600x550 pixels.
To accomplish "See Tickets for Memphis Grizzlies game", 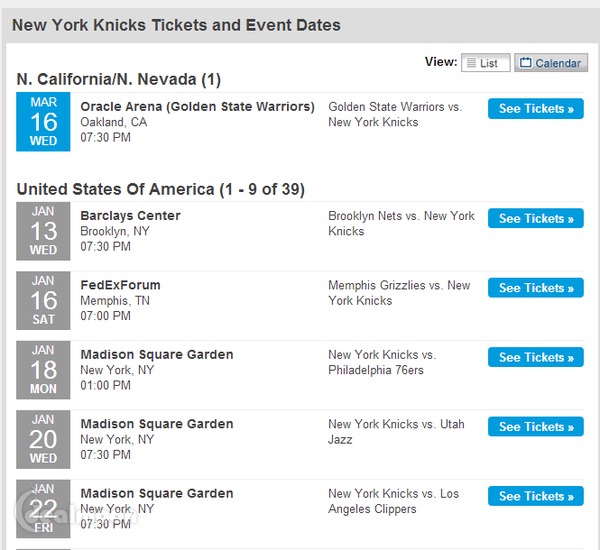I will coord(535,288).
